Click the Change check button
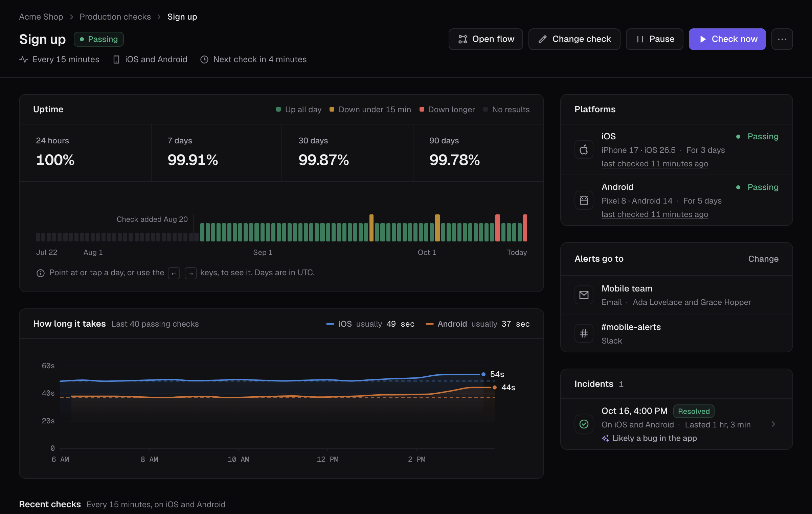Image resolution: width=812 pixels, height=514 pixels. coord(574,39)
